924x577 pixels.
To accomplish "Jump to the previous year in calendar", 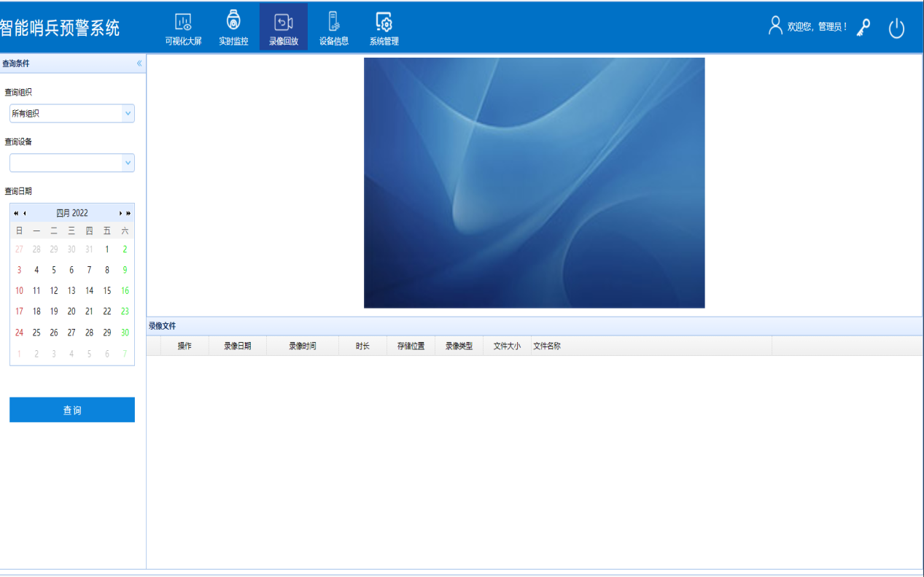I will coord(16,213).
